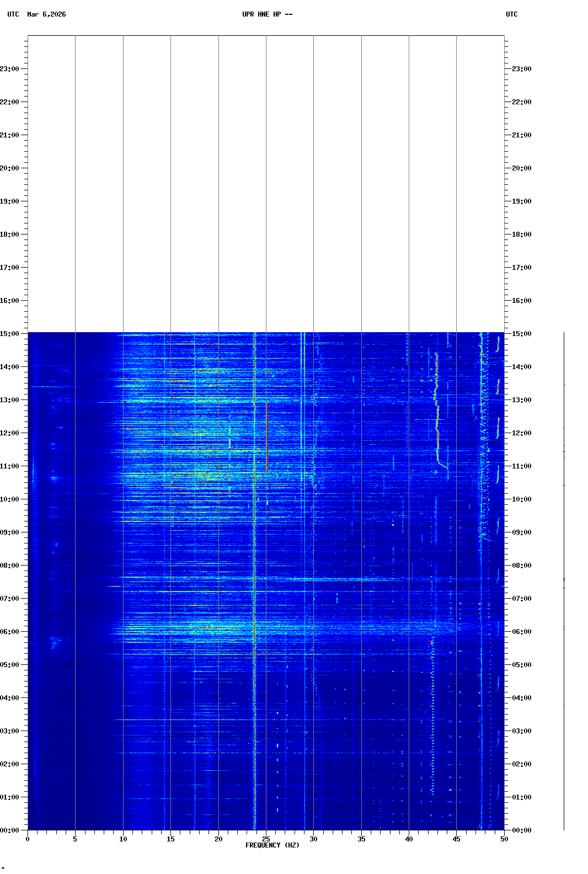Select the 23:00 time label on right axis
Viewport: 588px width, 874px height.
click(521, 69)
